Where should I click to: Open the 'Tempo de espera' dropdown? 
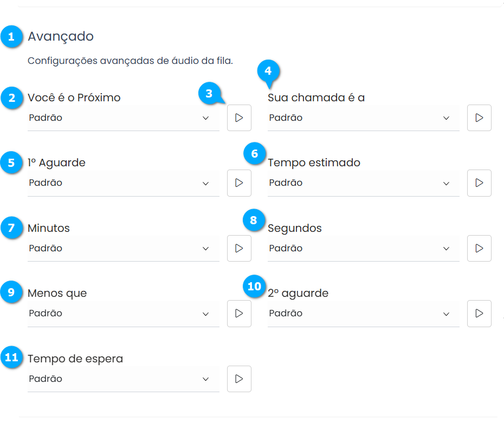point(123,379)
